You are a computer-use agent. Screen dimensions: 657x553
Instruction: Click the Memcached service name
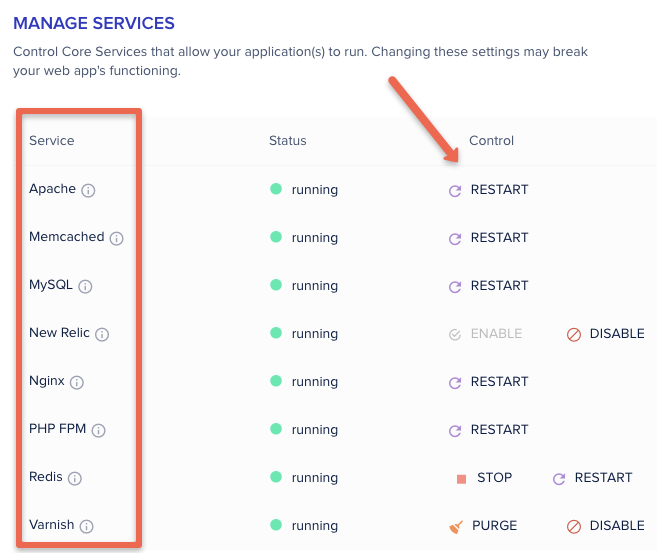[67, 237]
